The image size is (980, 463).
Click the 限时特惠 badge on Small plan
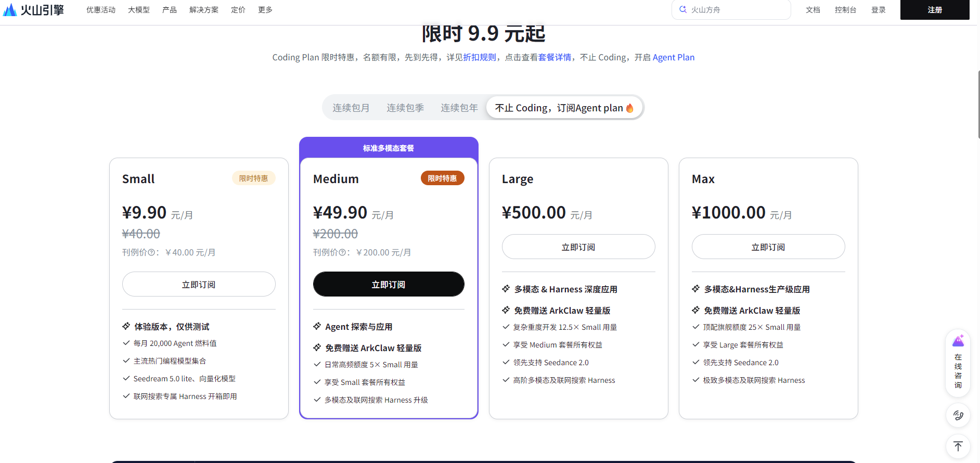coord(253,178)
